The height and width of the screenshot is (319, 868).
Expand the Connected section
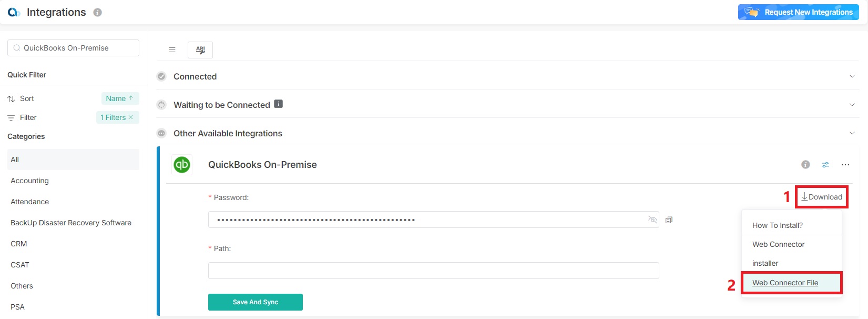[852, 76]
